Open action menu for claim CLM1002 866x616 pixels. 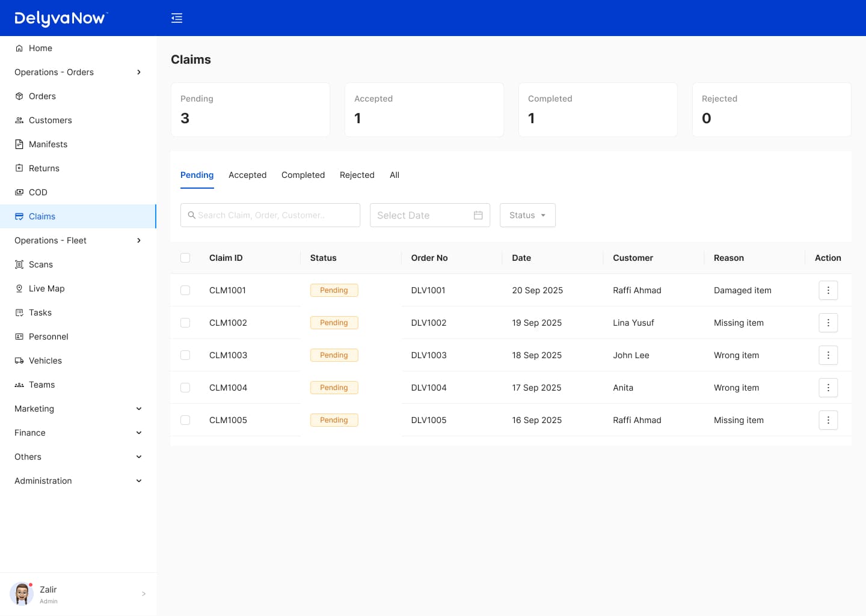point(828,323)
